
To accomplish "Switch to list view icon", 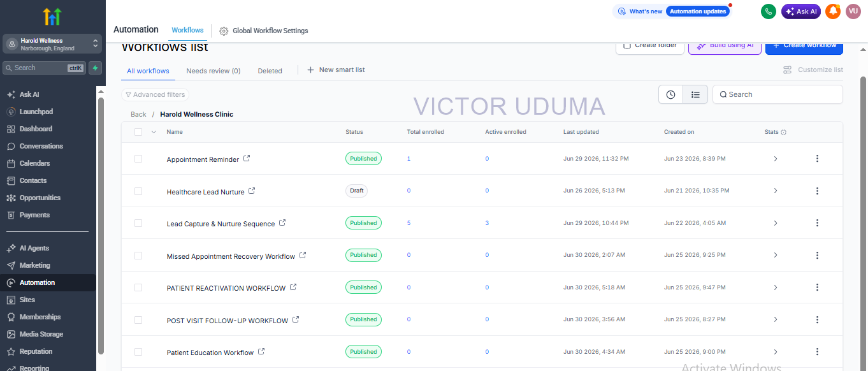I will [x=695, y=94].
